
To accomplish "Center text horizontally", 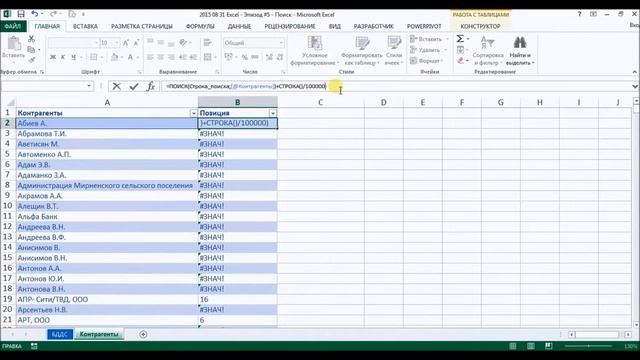I will coord(161,57).
